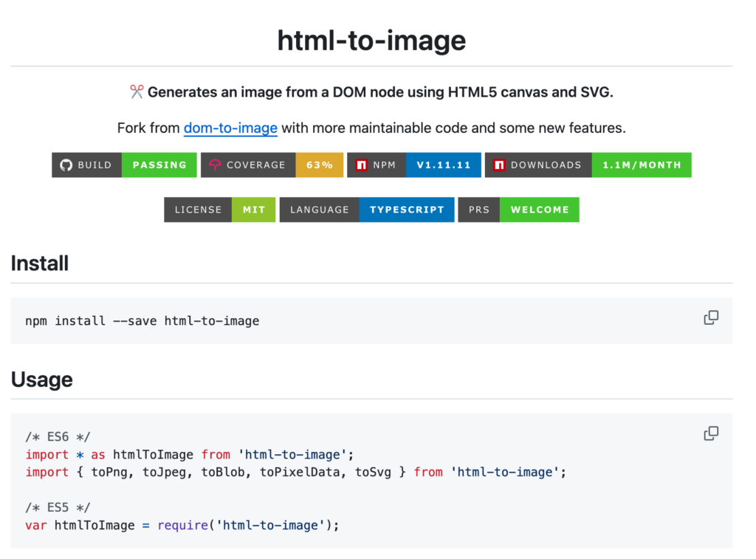This screenshot has height=559, width=756.
Task: Click the 'import { toPng, toJpeg' code line
Action: point(295,472)
